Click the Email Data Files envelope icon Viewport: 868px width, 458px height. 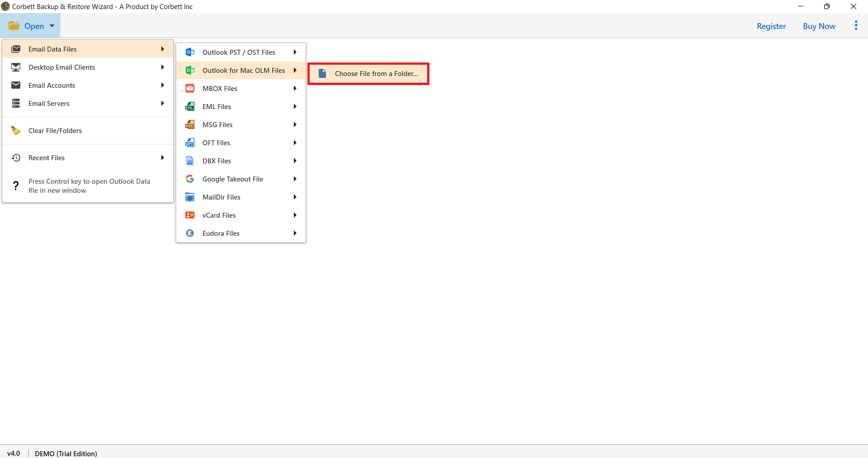[x=16, y=49]
